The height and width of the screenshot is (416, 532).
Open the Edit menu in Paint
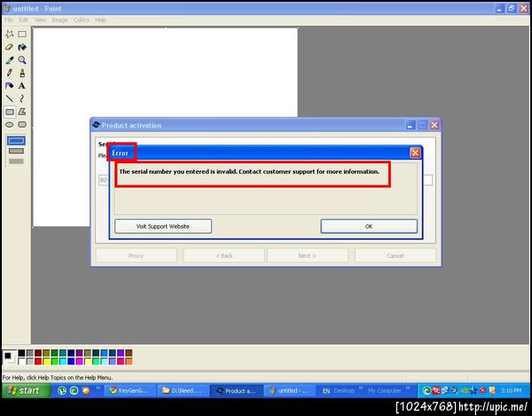(23, 20)
